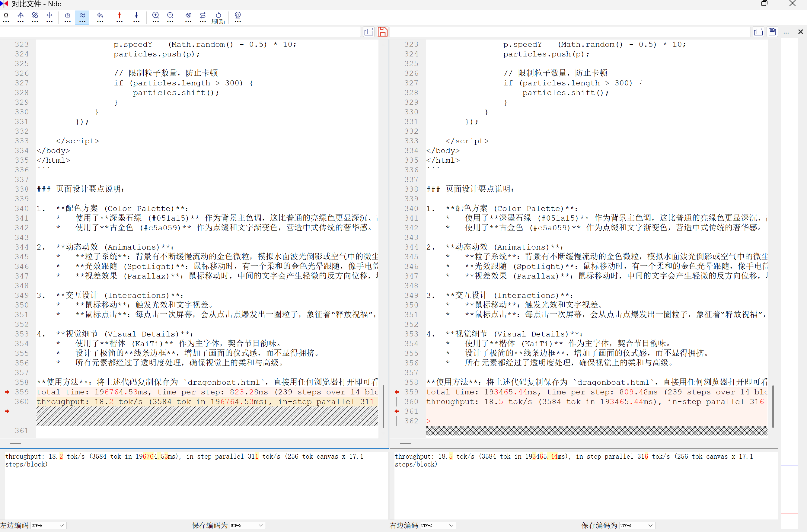Screen dimensions: 807x532
Task: Open the right pane 保存编码为 dropdown
Action: tap(637, 526)
